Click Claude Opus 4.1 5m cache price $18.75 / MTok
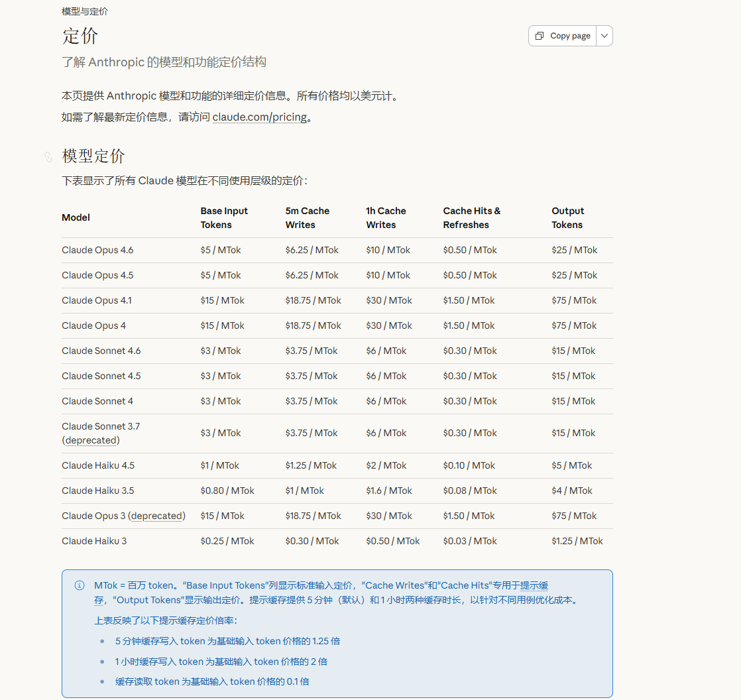Viewport: 741px width, 700px height. click(313, 300)
